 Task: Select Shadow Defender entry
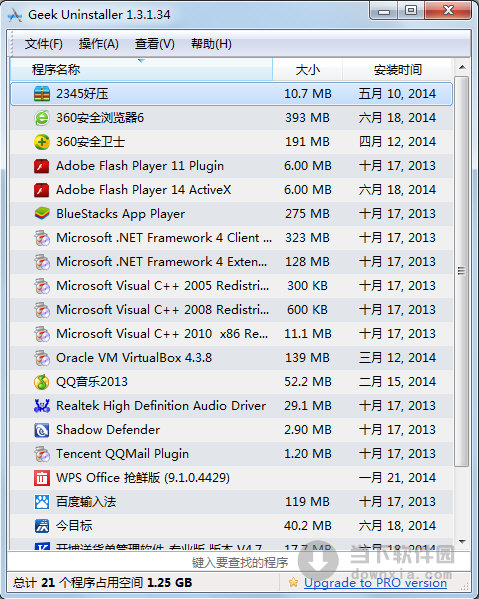(x=108, y=430)
